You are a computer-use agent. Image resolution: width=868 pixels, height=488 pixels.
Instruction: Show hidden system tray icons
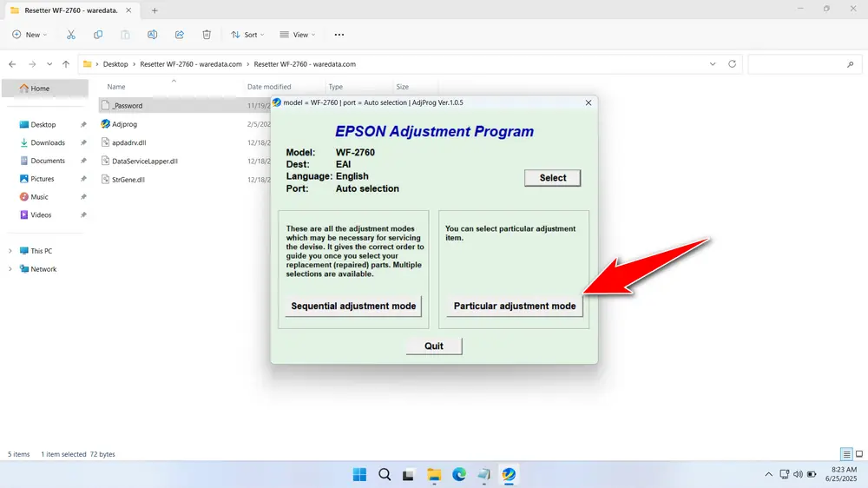[x=768, y=474]
